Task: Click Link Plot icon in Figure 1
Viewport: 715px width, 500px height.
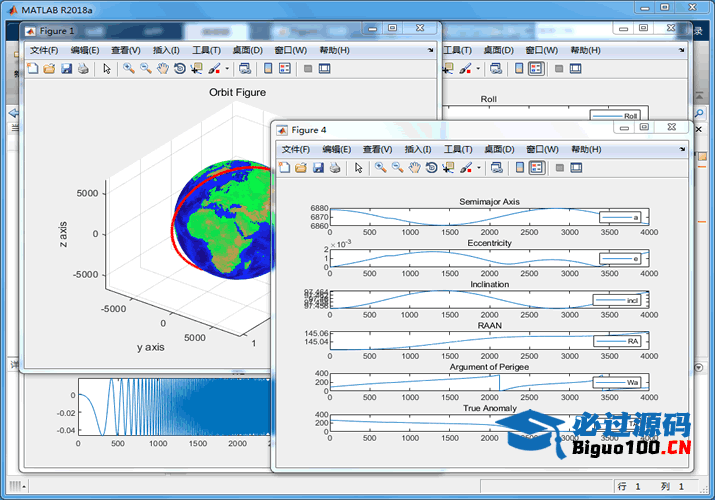Action: pyautogui.click(x=245, y=69)
